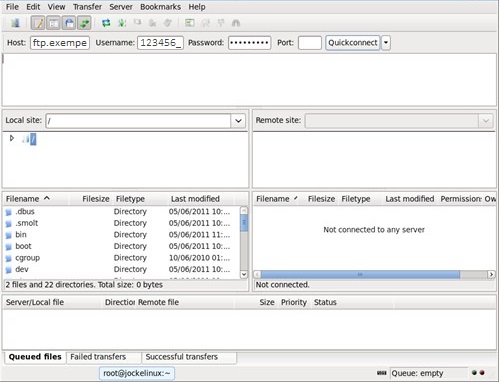The height and width of the screenshot is (382, 499).
Task: Click the root@jockelinux terminal taskbar button
Action: coord(137,373)
